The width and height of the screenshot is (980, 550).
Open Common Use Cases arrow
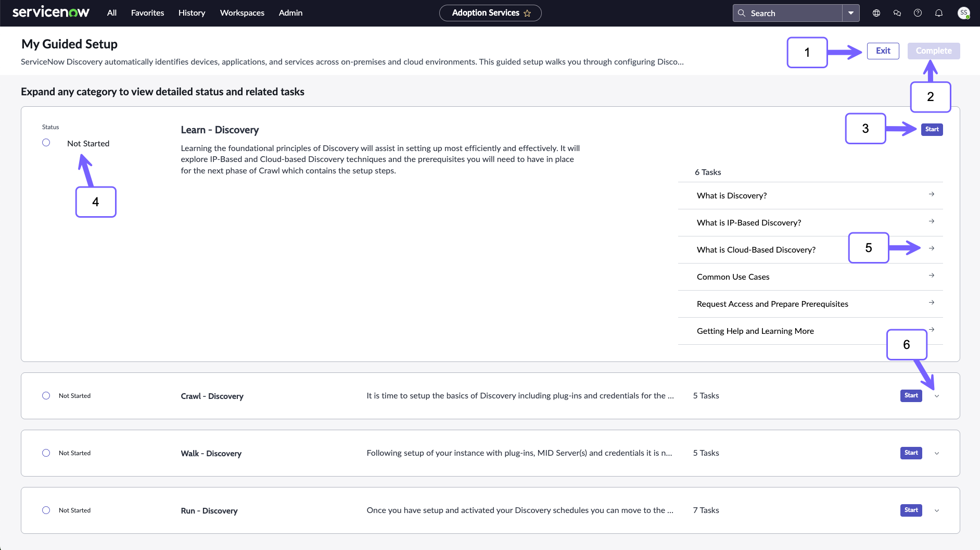coord(932,276)
